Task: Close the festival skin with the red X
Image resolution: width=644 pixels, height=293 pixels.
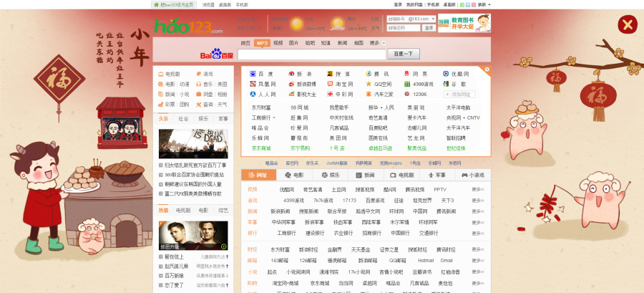Action: [628, 25]
